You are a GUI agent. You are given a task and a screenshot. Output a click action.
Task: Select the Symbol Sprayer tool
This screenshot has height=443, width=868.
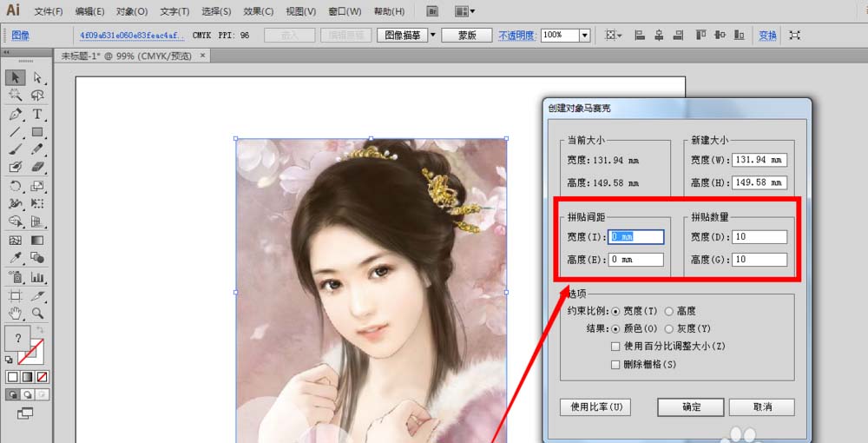(x=16, y=277)
